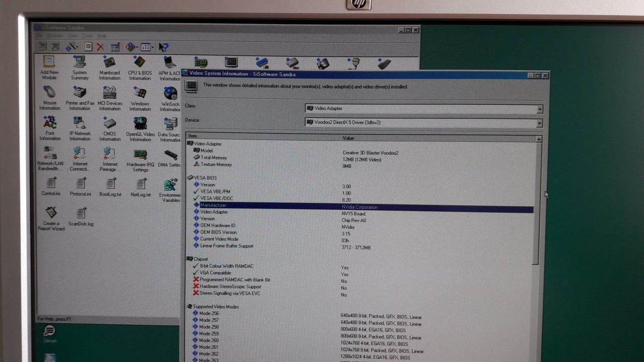The height and width of the screenshot is (362, 644).
Task: Open Internet Peerage module icon
Action: pyautogui.click(x=110, y=159)
